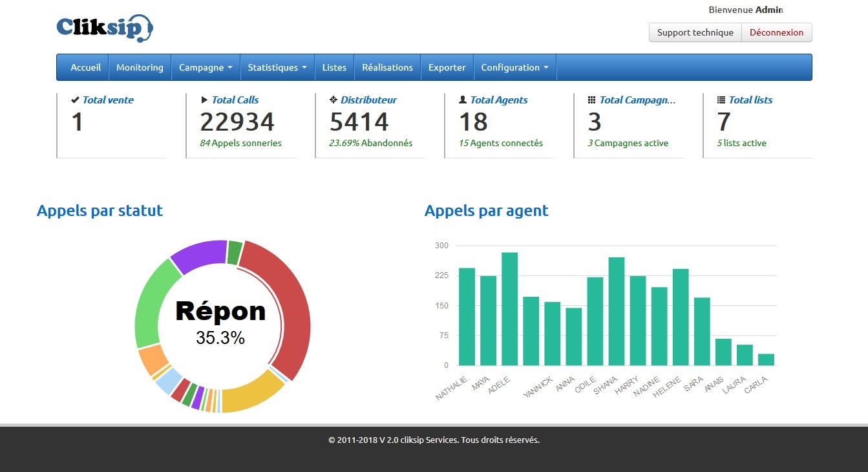Click Exporter in the navigation bar
The height and width of the screenshot is (472, 868).
click(447, 67)
